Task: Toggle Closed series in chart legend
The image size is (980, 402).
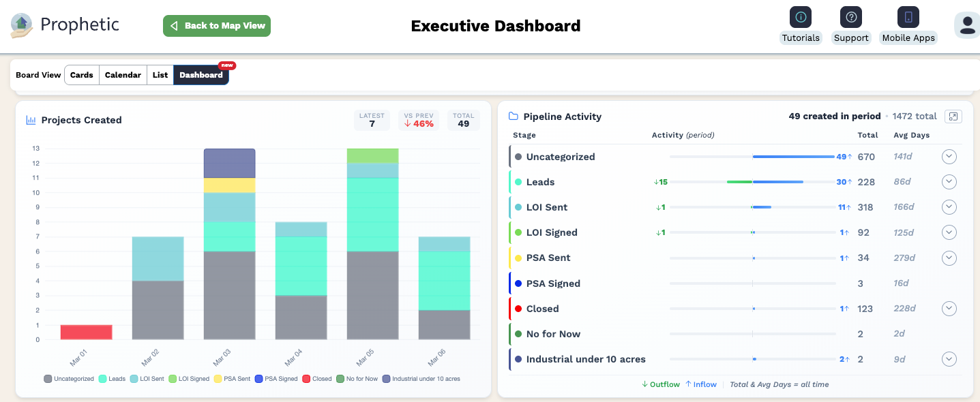Action: [x=316, y=379]
